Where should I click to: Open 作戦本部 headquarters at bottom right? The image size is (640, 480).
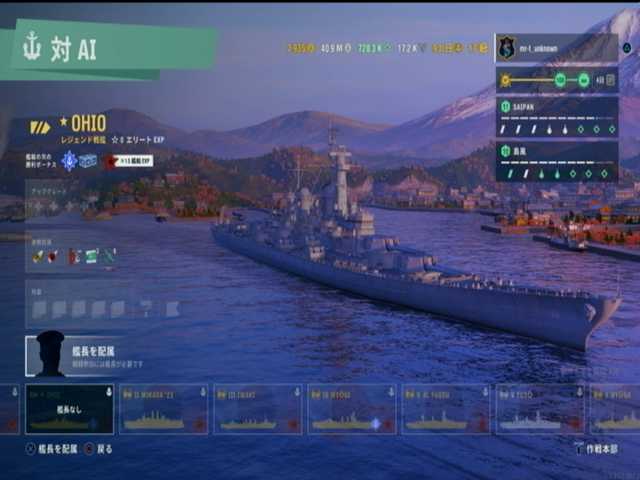[x=596, y=449]
